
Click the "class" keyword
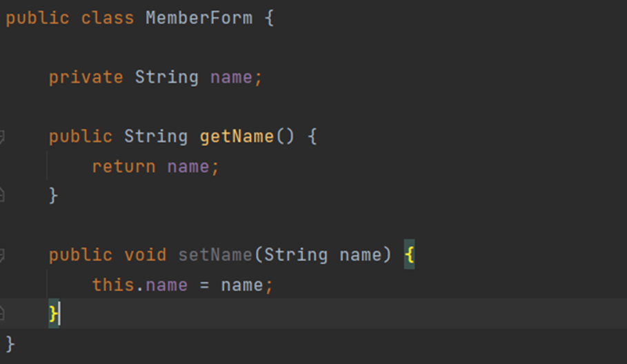pos(107,18)
